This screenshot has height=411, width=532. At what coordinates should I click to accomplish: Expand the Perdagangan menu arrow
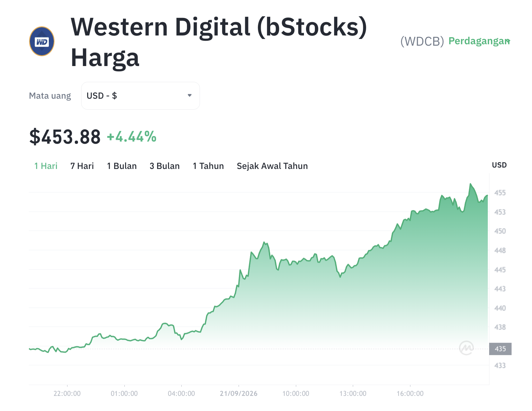pyautogui.click(x=508, y=41)
